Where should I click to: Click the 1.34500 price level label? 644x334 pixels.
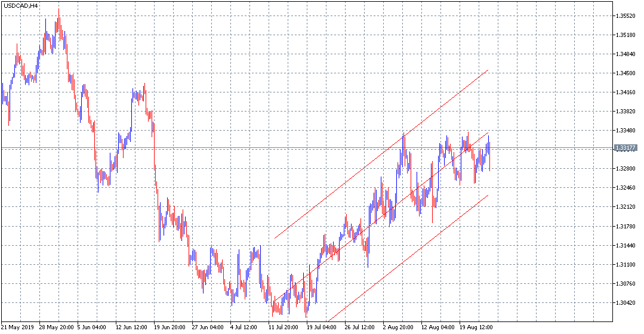pyautogui.click(x=625, y=73)
